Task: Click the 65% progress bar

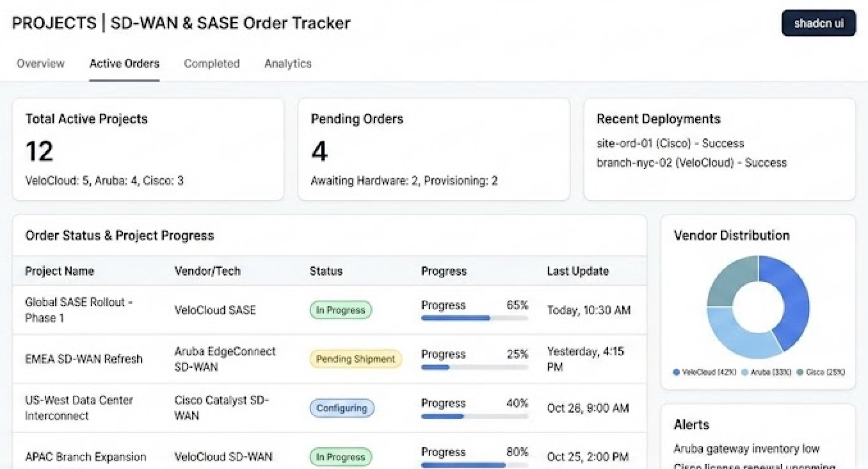Action: [474, 318]
